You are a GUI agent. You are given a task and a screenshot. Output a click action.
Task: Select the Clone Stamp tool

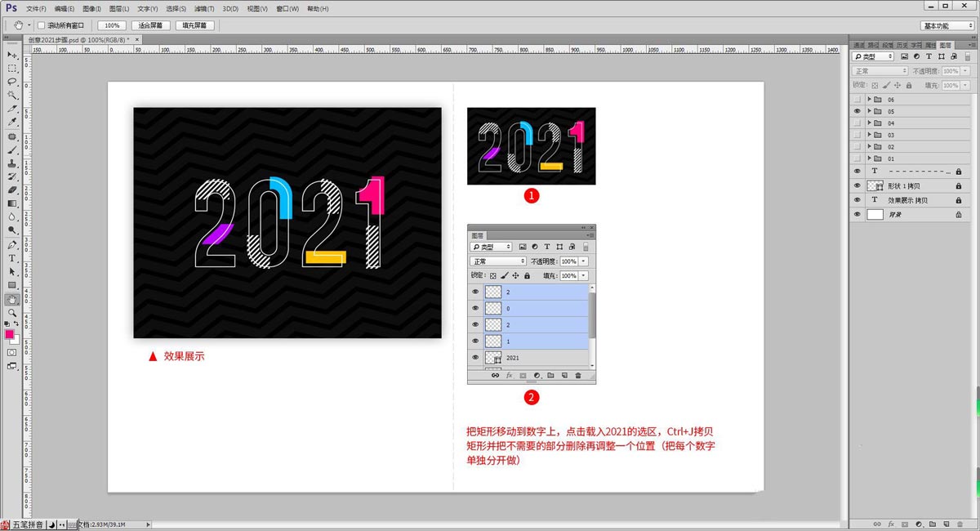tap(12, 163)
